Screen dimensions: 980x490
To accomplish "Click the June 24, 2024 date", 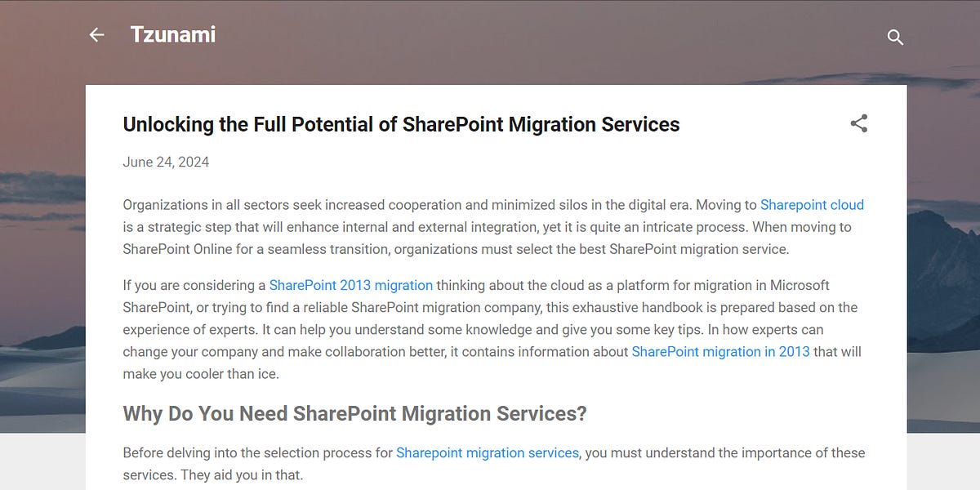I will click(165, 162).
